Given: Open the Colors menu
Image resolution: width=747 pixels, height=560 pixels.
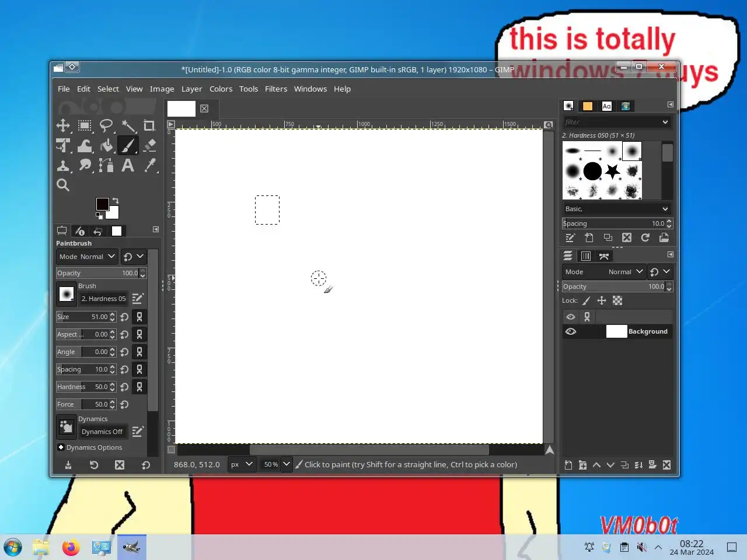Looking at the screenshot, I should tap(221, 89).
